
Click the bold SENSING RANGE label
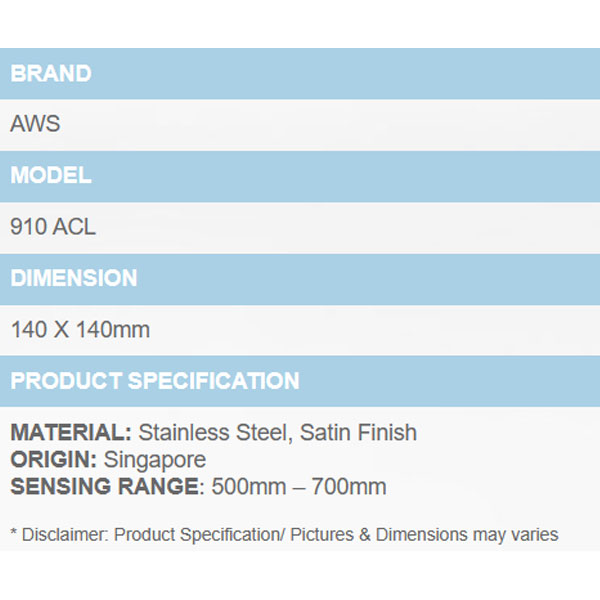(103, 487)
